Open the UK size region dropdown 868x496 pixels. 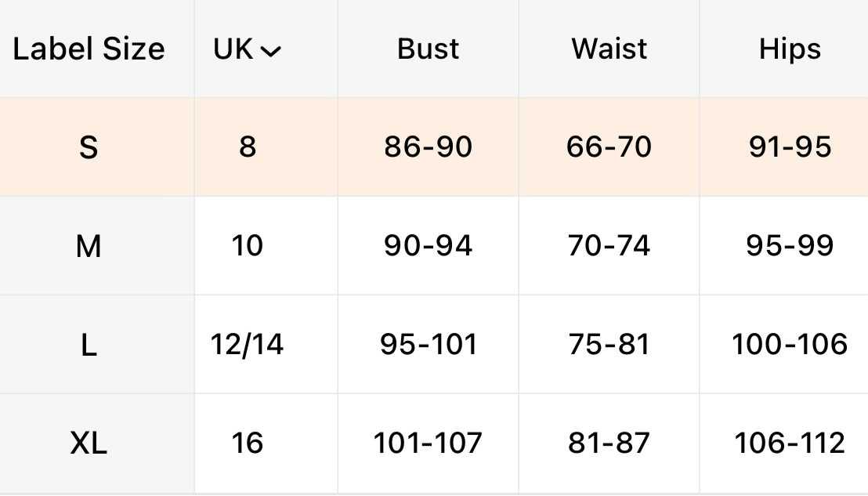tap(248, 49)
